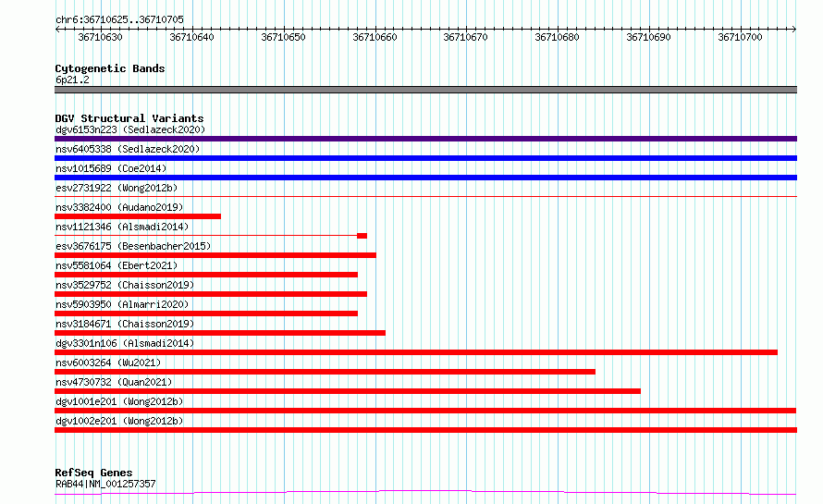Select the dark purple dgv6153n223 variant bar

pos(425,139)
